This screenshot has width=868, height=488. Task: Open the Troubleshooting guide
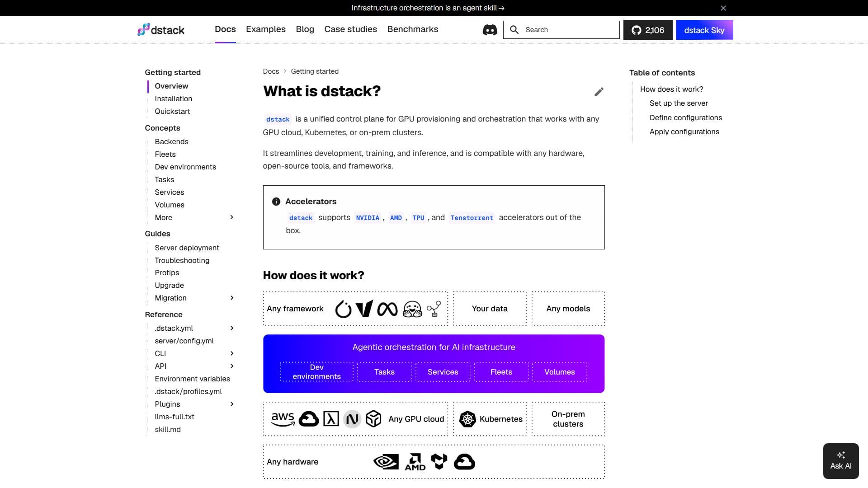point(182,260)
